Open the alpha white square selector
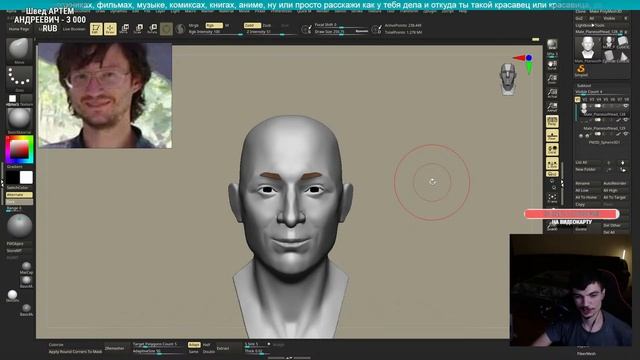Screen dimensions: 640x360 coord(13,99)
